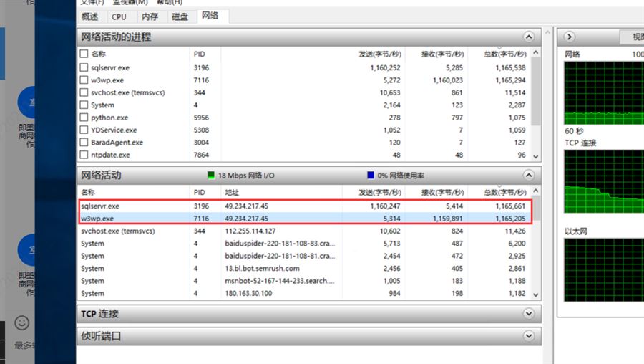Switch to the CPU tab
Viewport: 644px width, 364px height.
[x=119, y=16]
